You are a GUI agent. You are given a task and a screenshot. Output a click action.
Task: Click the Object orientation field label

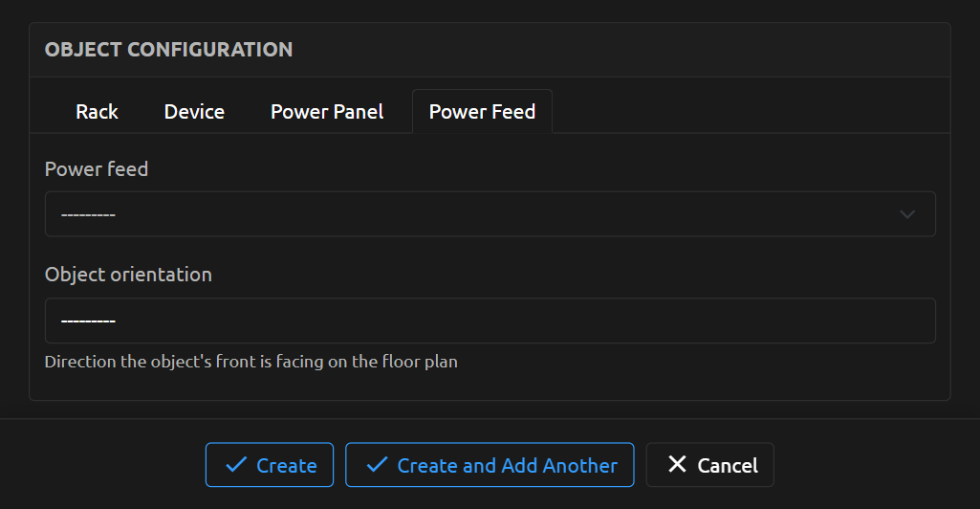[128, 275]
